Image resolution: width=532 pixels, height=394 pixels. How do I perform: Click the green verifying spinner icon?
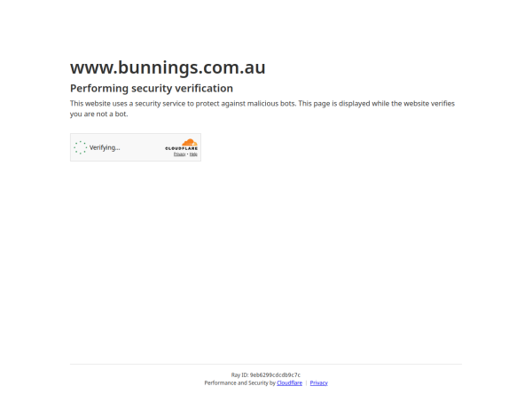pyautogui.click(x=81, y=147)
